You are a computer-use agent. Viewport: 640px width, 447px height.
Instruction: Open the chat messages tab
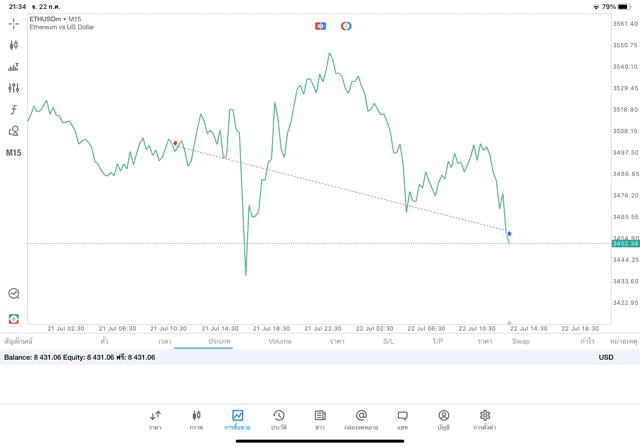click(x=402, y=418)
